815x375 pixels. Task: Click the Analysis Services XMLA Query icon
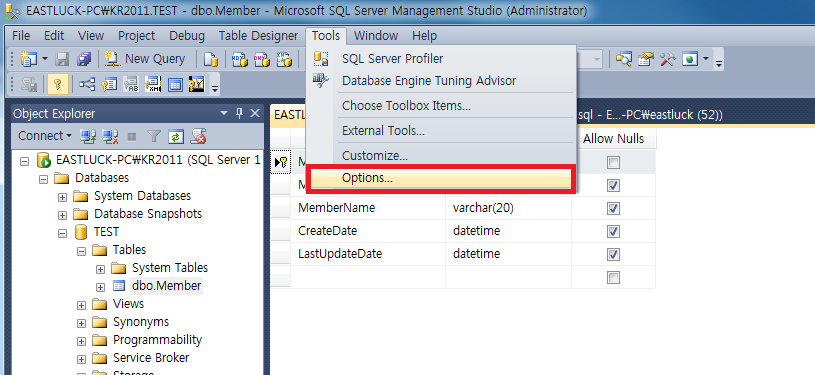click(284, 60)
